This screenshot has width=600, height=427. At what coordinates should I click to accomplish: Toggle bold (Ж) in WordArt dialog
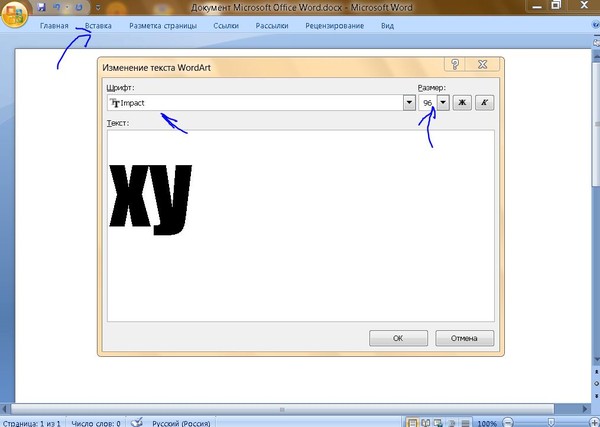click(462, 103)
